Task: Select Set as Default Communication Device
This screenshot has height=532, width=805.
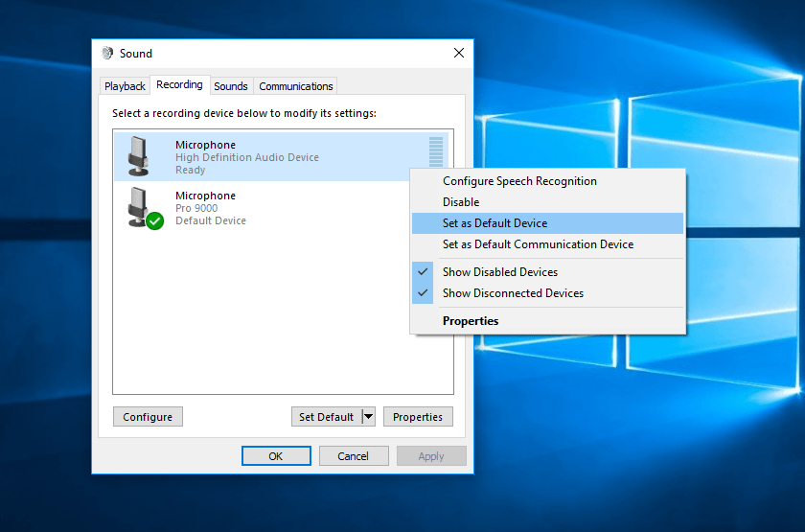Action: pyautogui.click(x=538, y=244)
